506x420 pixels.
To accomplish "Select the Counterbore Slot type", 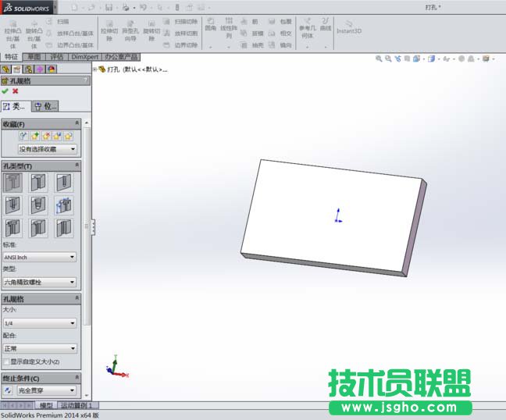I will [x=13, y=228].
